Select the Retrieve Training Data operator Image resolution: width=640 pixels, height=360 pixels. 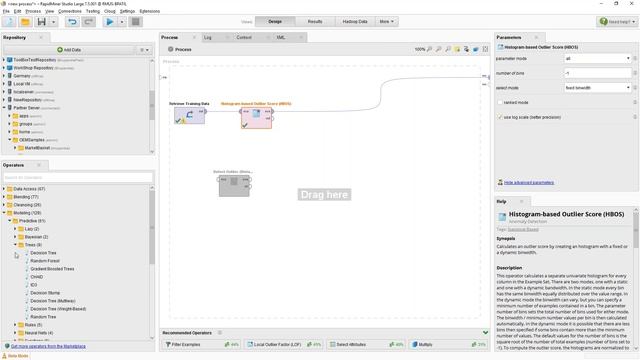189,116
